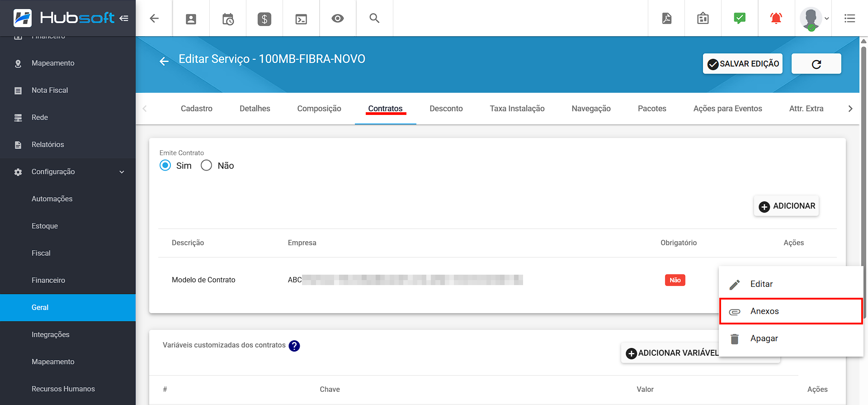Click the blue help question mark icon
Screen dimensions: 868x405
point(294,346)
